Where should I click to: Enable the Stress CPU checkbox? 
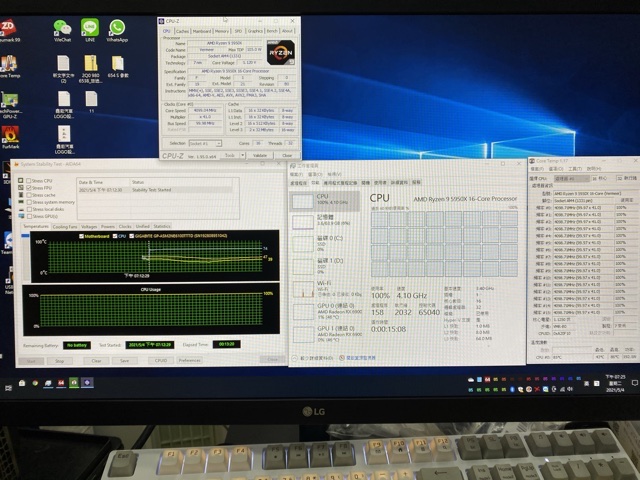pos(29,180)
